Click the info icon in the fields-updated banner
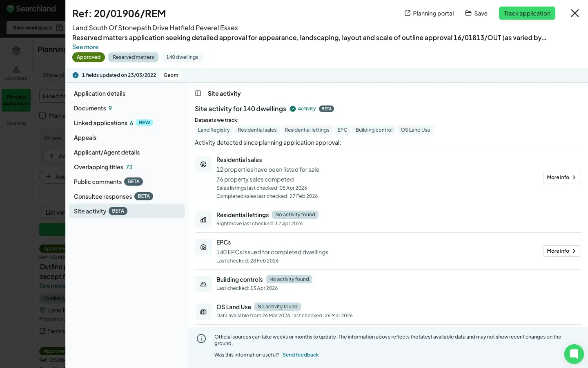588x368 pixels. (76, 75)
